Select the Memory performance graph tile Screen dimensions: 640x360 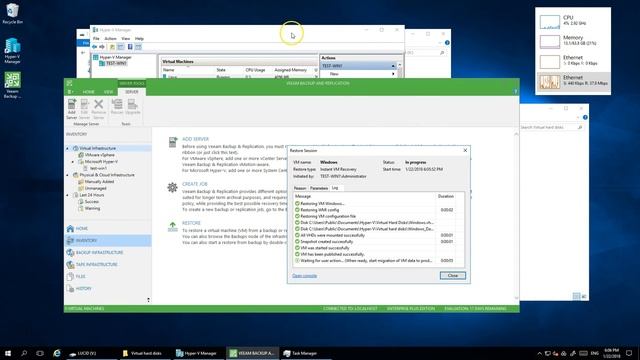573,41
